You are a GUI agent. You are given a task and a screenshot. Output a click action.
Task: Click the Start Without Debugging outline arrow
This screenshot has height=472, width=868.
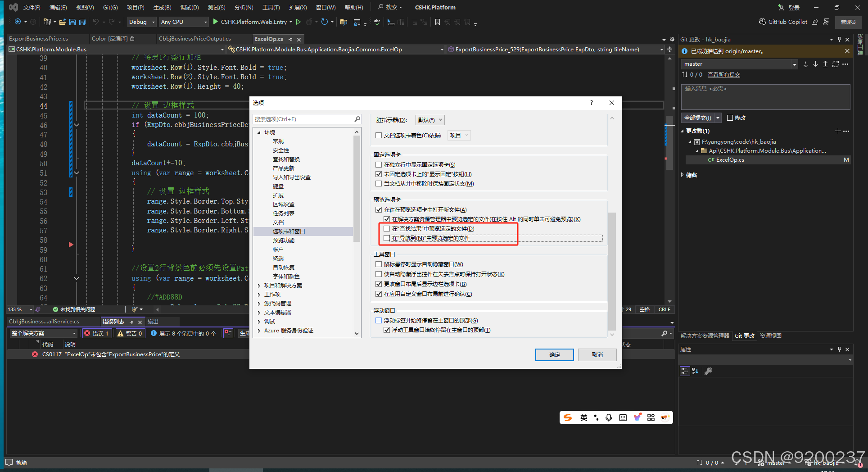pos(298,22)
